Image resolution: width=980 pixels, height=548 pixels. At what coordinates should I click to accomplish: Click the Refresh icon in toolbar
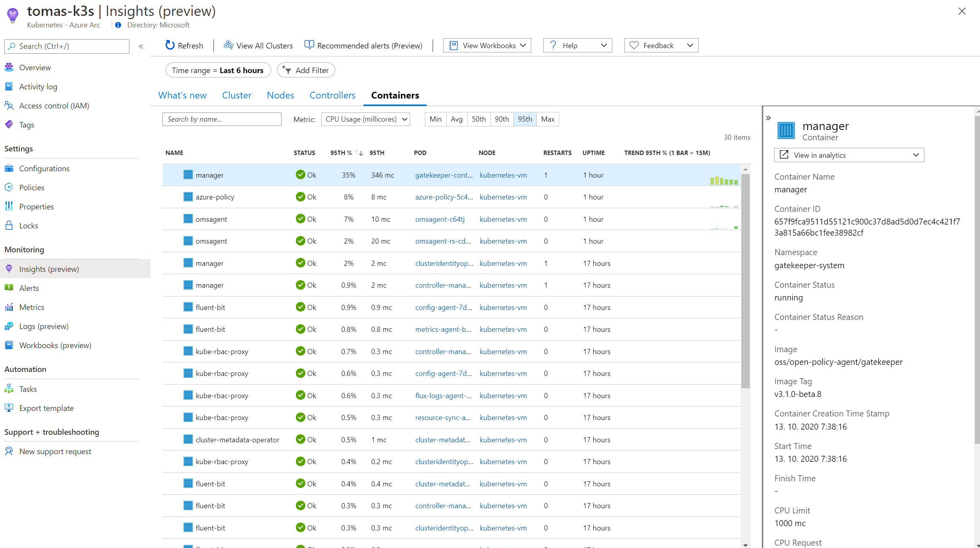point(170,45)
